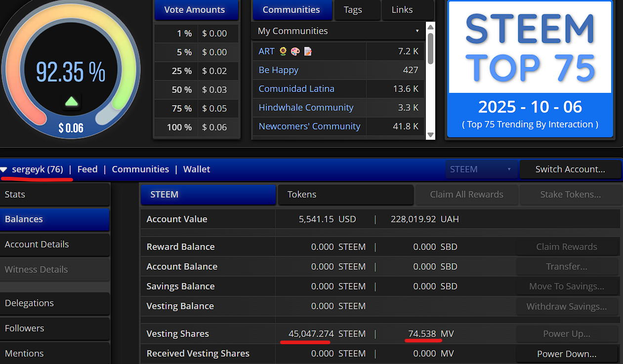Open the STEEM TOP 75 banner
The image size is (623, 364).
530,69
